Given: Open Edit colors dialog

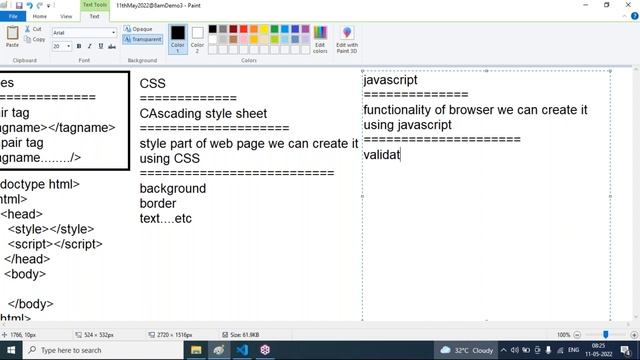Looking at the screenshot, I should click(320, 39).
